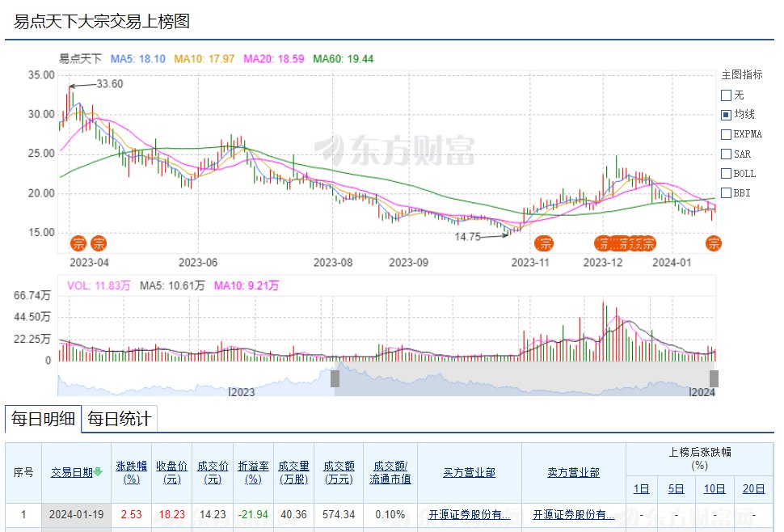The image size is (784, 532).
Task: Enable the EXPMA indicator checkbox
Action: (726, 134)
